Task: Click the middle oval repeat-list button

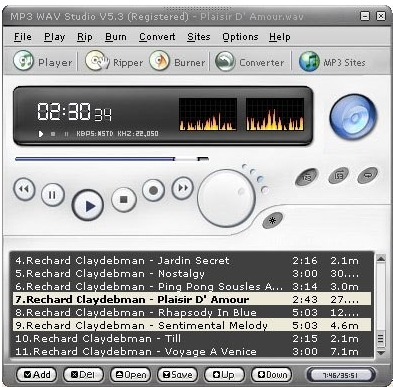Action: 338,175
